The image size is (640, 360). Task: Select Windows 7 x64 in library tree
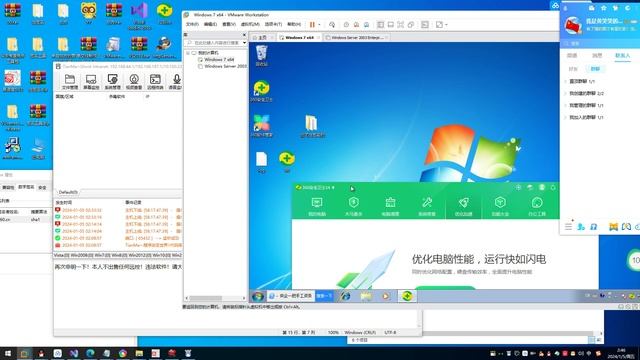tap(219, 60)
